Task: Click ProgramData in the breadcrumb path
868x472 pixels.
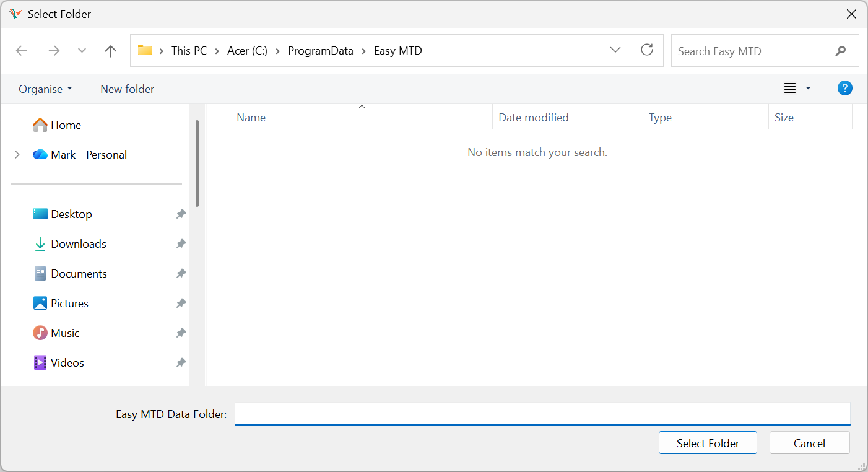Action: (321, 50)
